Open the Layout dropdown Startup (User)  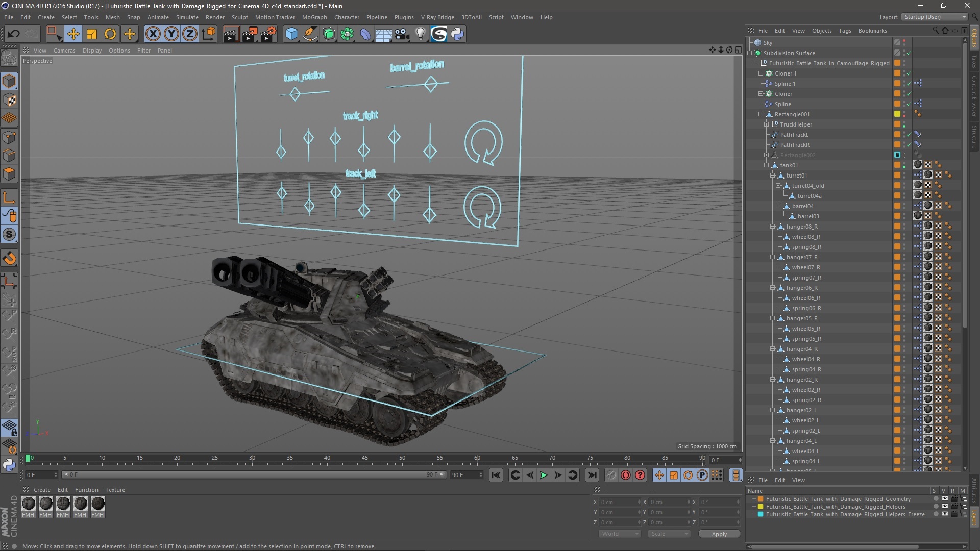[x=935, y=17]
